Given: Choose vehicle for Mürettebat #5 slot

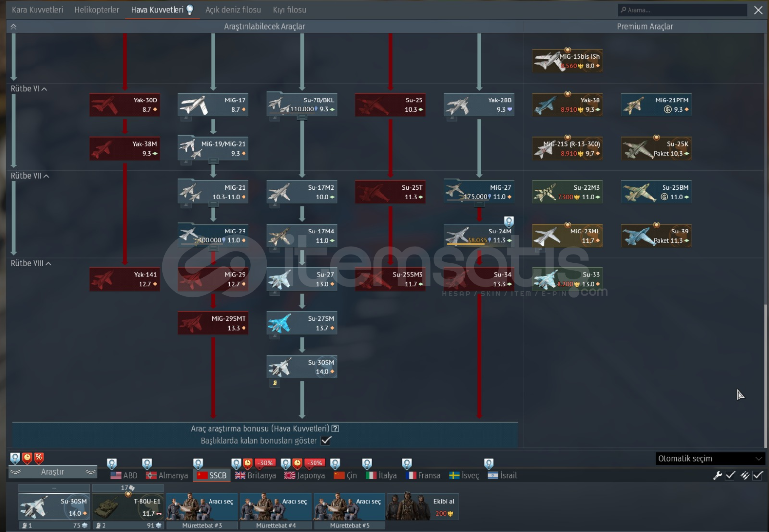Looking at the screenshot, I should pyautogui.click(x=350, y=507).
